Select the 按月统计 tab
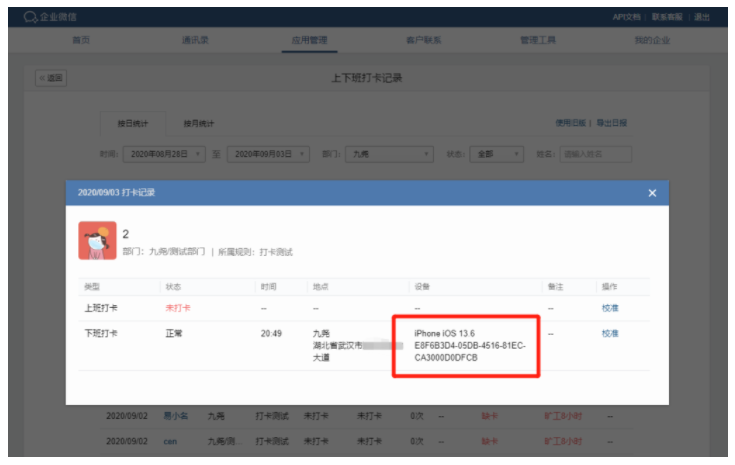The width and height of the screenshot is (735, 465). (x=199, y=124)
